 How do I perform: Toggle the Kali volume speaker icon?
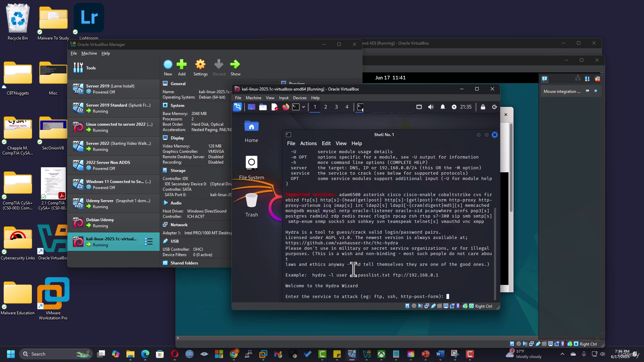click(x=431, y=107)
